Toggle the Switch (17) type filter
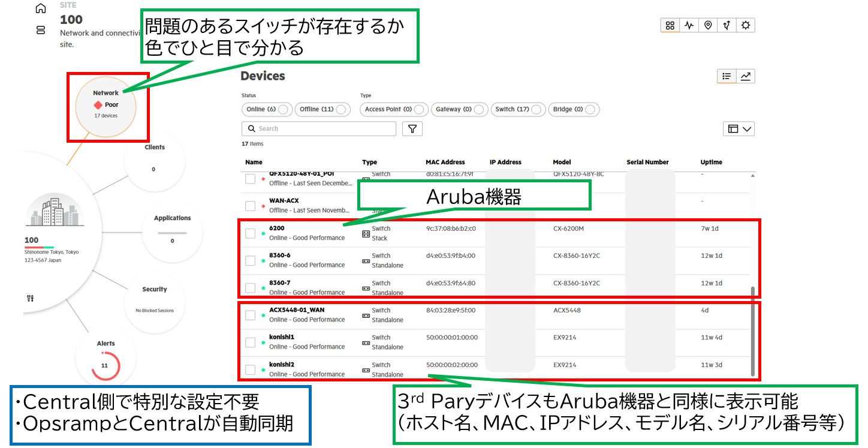This screenshot has width=868, height=448. point(518,109)
